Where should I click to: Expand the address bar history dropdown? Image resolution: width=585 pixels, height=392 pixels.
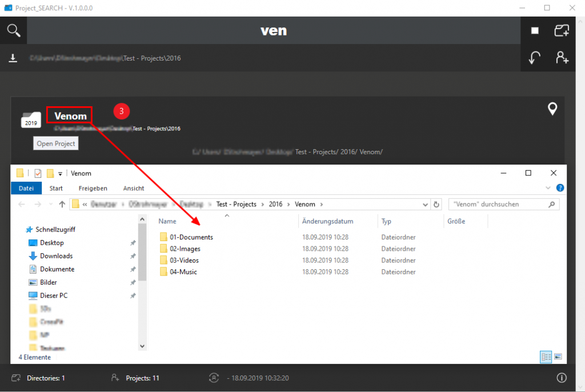click(425, 204)
